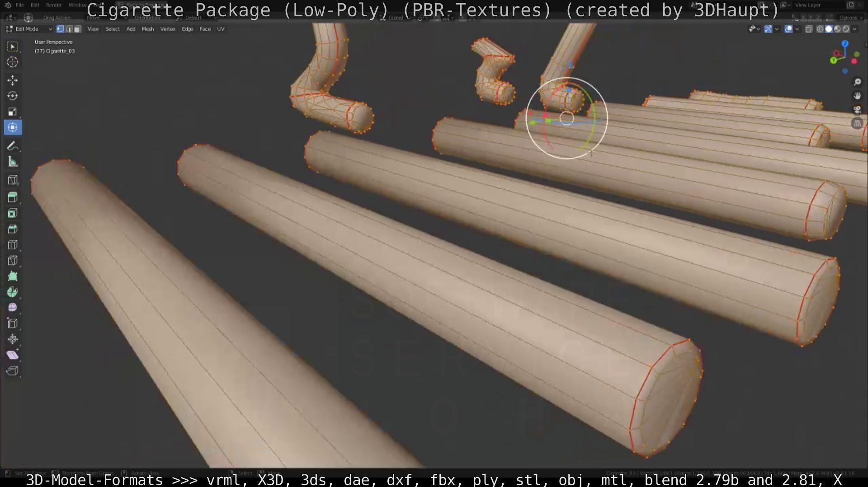Click the Blender logo menu icon

click(x=8, y=5)
